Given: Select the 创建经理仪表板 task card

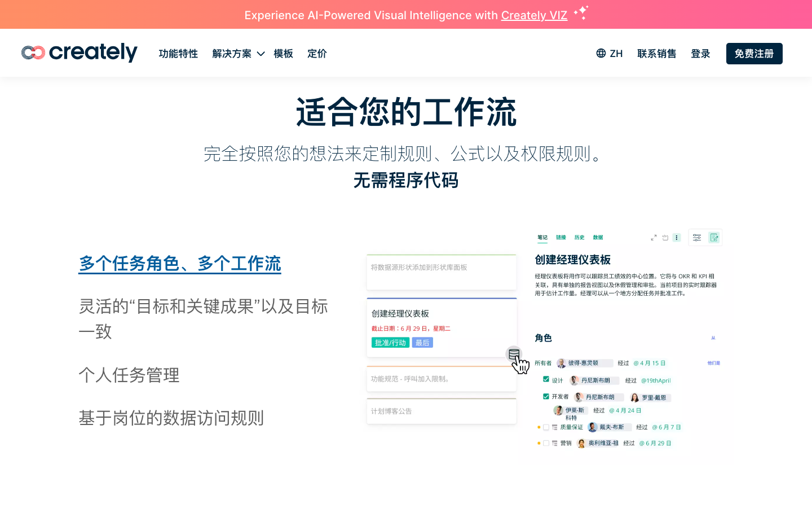Looking at the screenshot, I should pos(442,327).
